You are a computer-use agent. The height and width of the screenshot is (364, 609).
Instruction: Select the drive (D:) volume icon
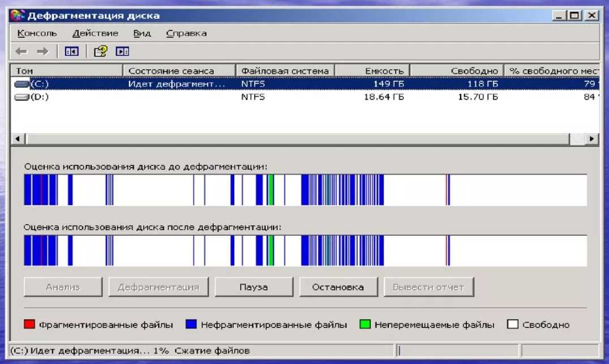(22, 97)
